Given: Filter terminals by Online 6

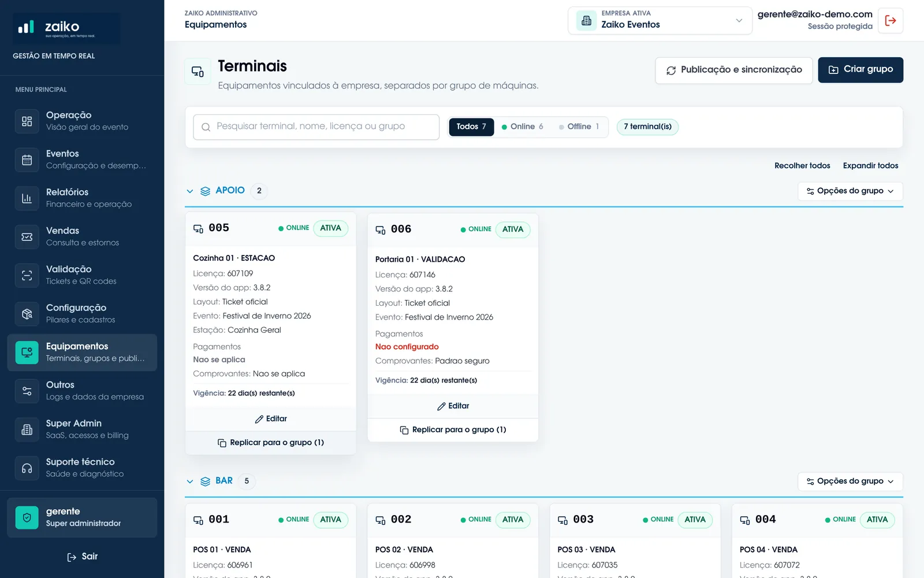Looking at the screenshot, I should (x=523, y=127).
